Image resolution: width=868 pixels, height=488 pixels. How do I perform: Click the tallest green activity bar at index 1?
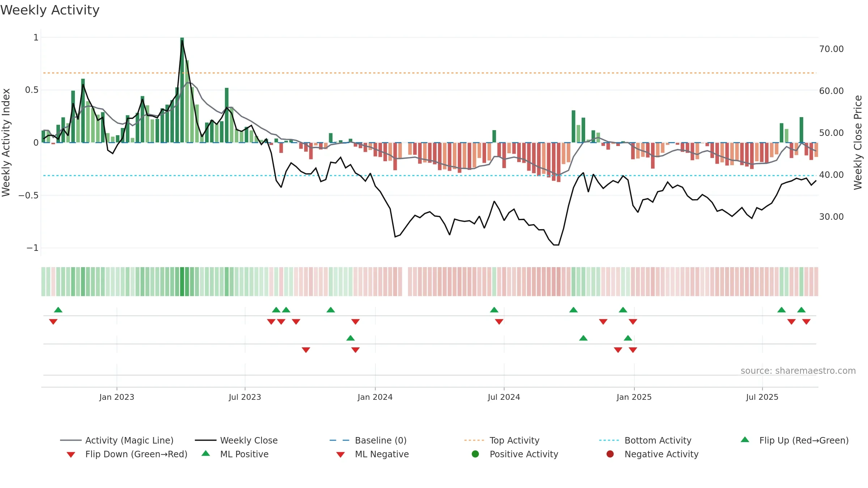182,90
